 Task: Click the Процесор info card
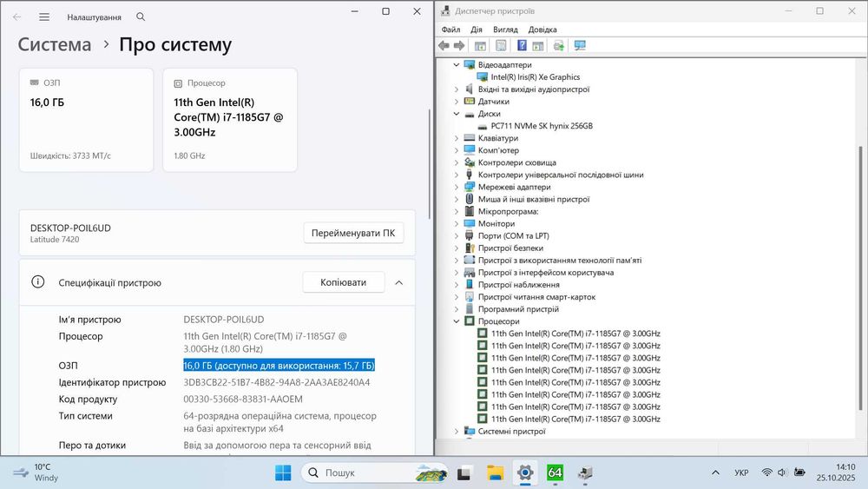point(230,120)
